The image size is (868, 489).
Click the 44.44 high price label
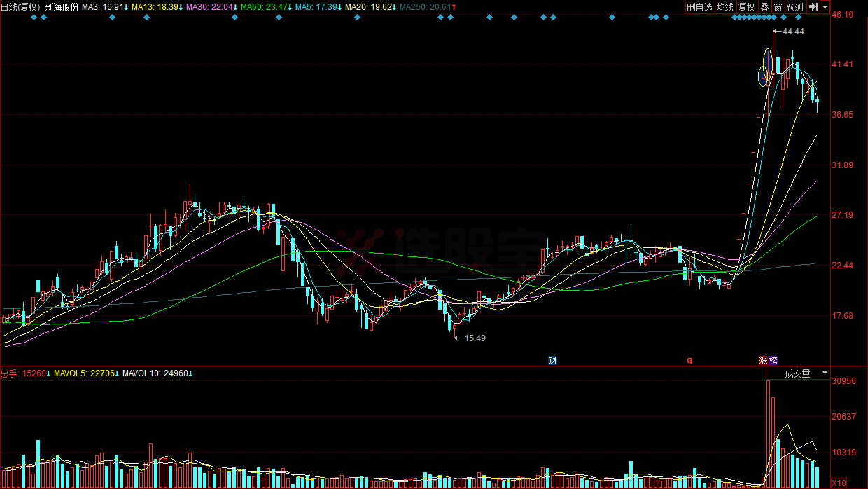point(793,32)
